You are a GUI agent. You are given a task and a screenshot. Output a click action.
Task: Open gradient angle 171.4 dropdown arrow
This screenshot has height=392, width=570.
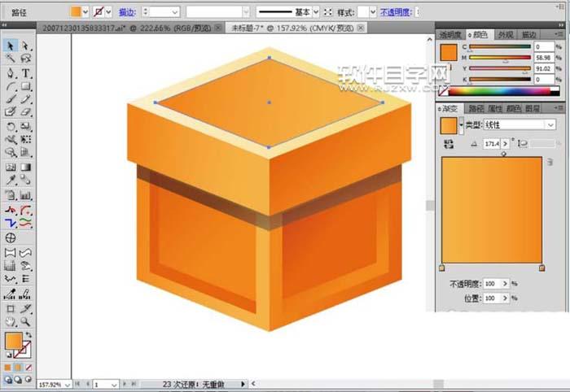coord(505,144)
